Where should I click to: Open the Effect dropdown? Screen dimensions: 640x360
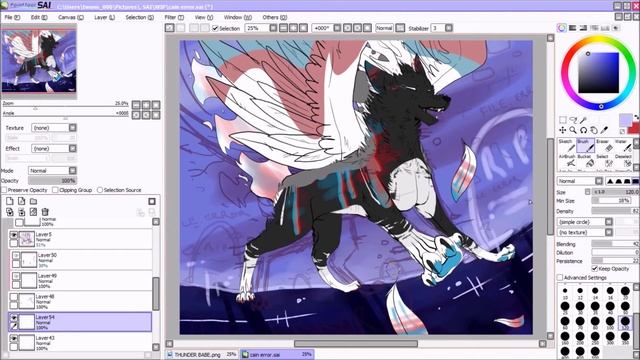coord(54,149)
